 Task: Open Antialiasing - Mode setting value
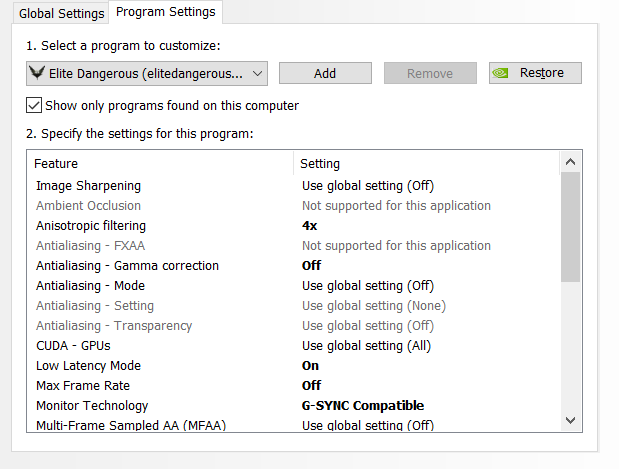368,285
